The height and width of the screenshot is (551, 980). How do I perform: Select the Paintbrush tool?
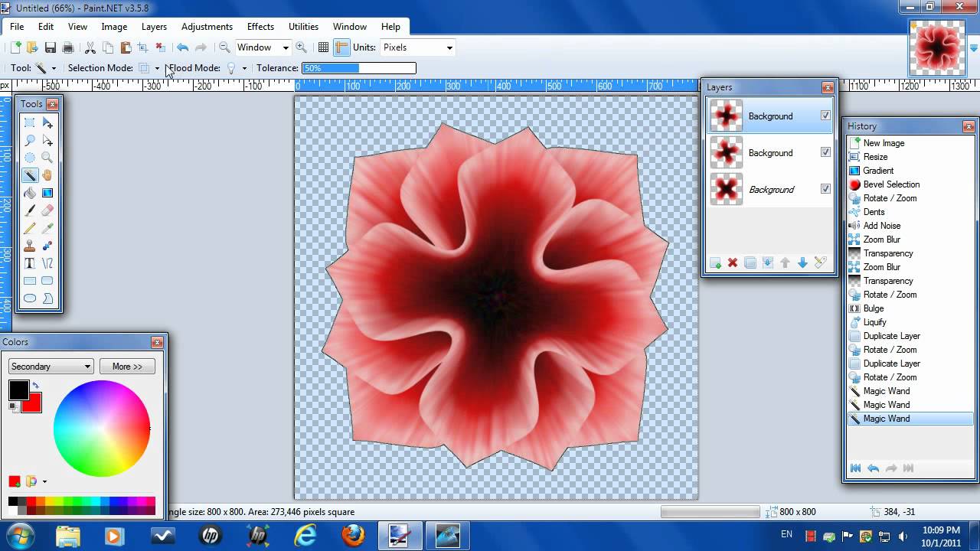[30, 210]
